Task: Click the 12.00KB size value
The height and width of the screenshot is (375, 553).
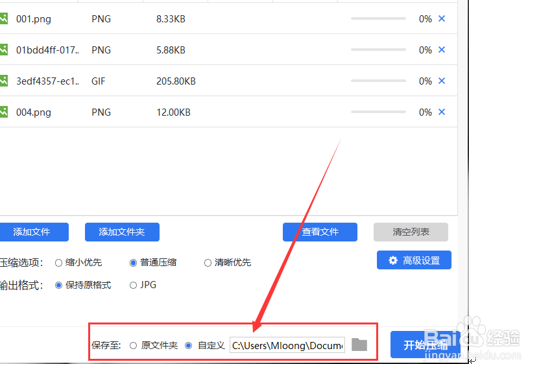Action: tap(173, 112)
